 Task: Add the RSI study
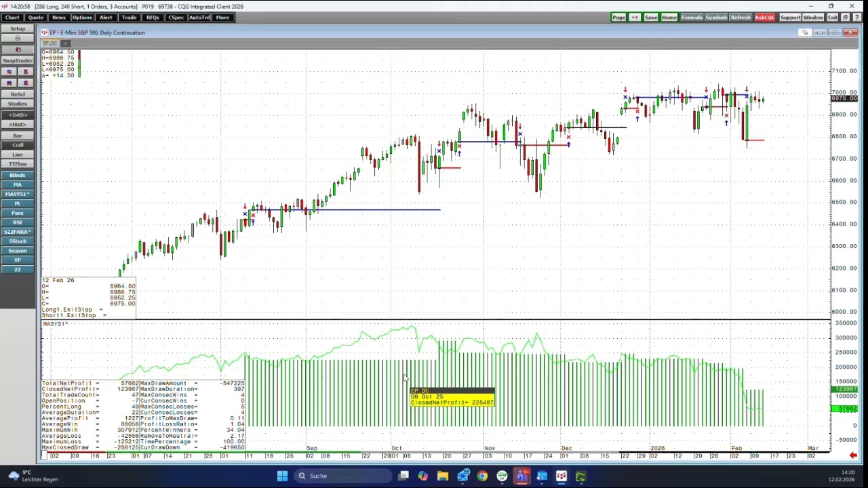tap(18, 222)
